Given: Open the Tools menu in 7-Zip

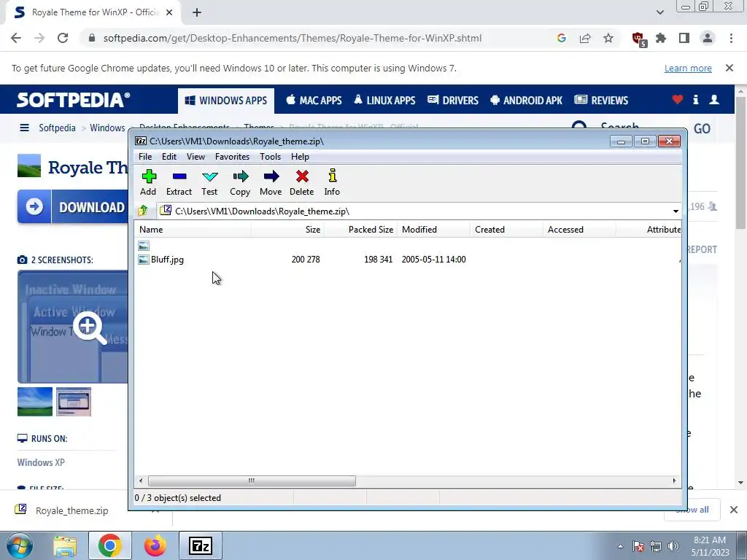Looking at the screenshot, I should click(x=270, y=157).
